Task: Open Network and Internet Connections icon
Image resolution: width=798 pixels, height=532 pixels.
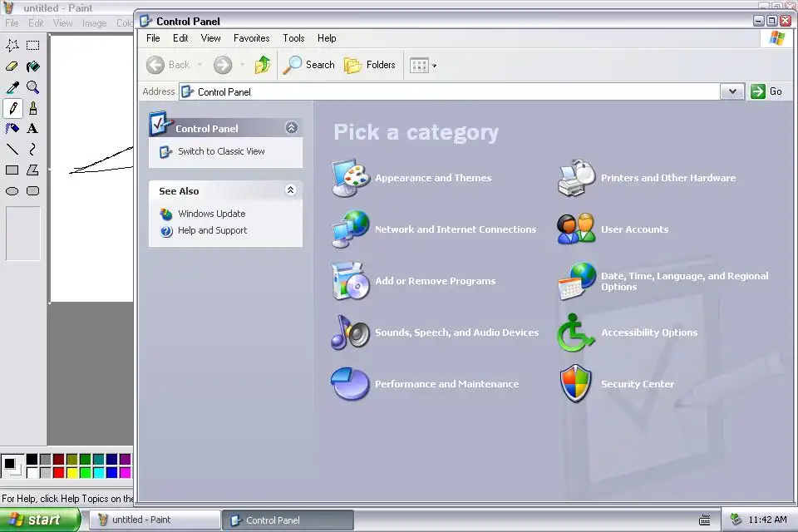Action: (350, 229)
